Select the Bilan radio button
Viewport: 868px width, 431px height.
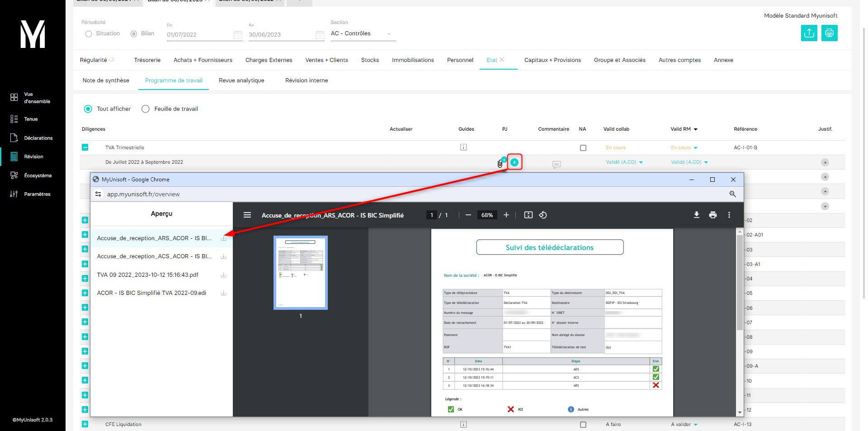(134, 34)
